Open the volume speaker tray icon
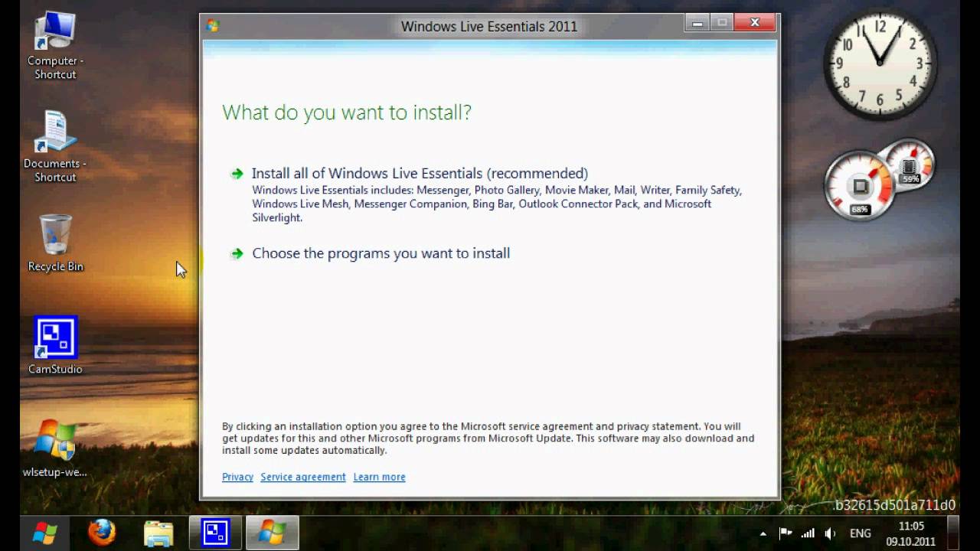Image resolution: width=980 pixels, height=551 pixels. [x=830, y=533]
